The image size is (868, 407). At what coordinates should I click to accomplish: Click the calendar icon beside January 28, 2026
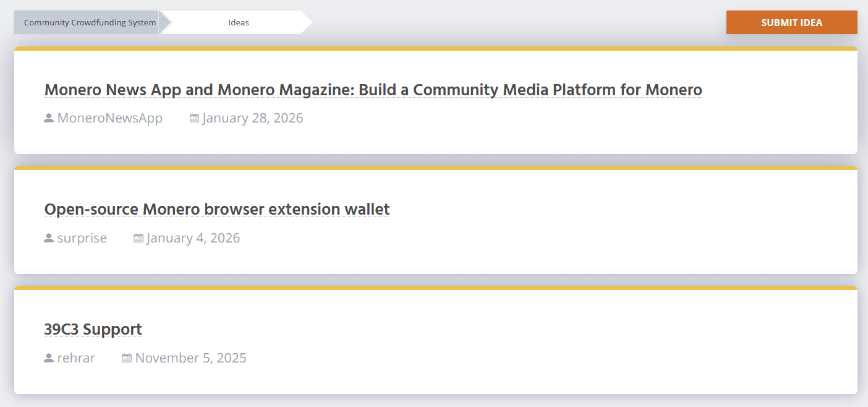194,118
